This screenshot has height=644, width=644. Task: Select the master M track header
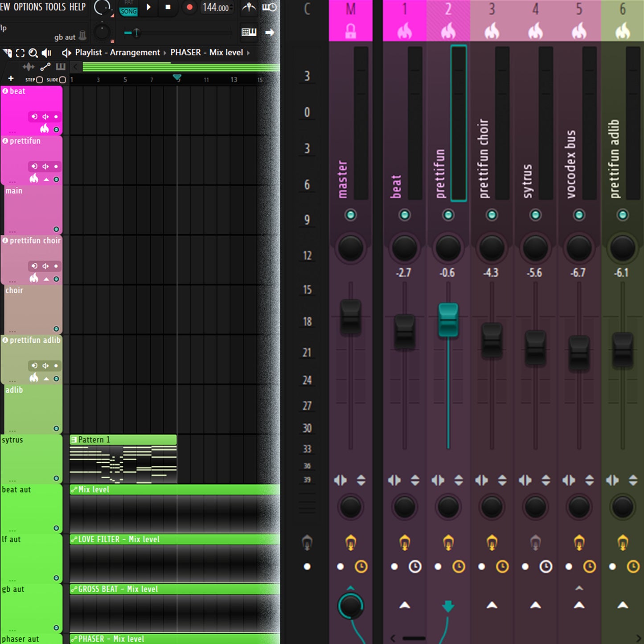coord(351,21)
